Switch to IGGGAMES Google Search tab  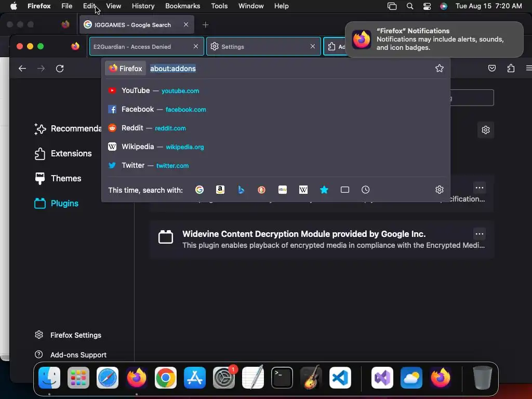[x=137, y=25]
